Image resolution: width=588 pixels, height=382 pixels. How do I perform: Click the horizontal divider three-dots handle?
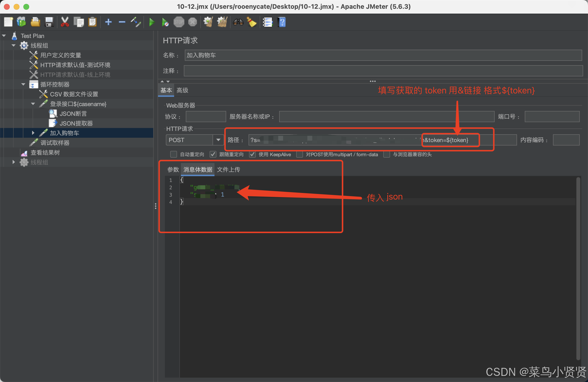click(373, 81)
